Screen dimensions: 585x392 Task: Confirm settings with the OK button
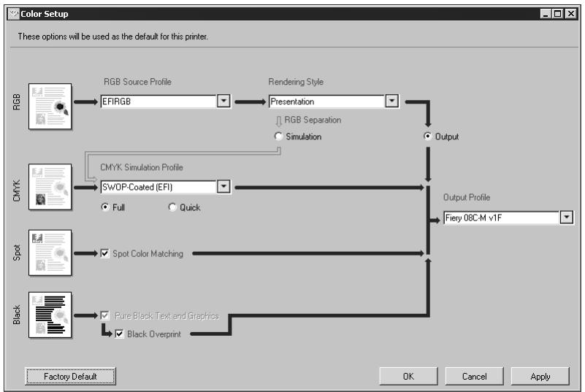408,376
